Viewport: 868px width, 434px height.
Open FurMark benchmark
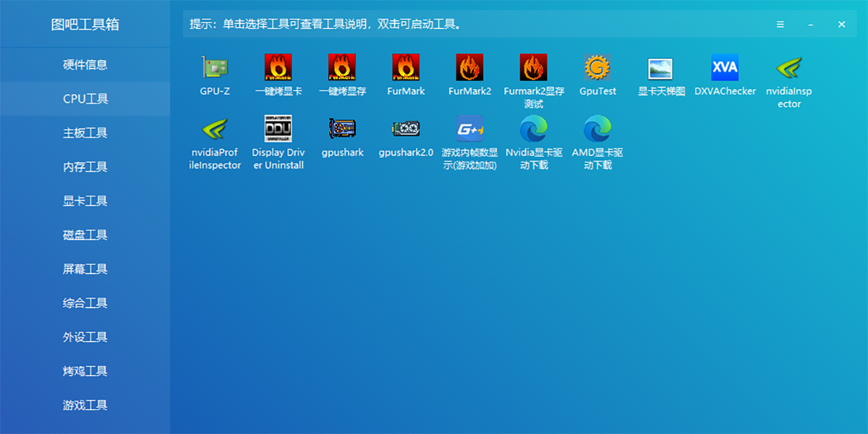pos(406,69)
